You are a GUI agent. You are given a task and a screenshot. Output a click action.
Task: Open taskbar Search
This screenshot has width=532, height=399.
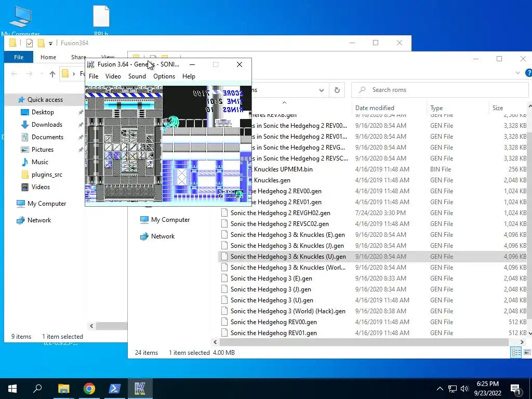click(x=37, y=389)
